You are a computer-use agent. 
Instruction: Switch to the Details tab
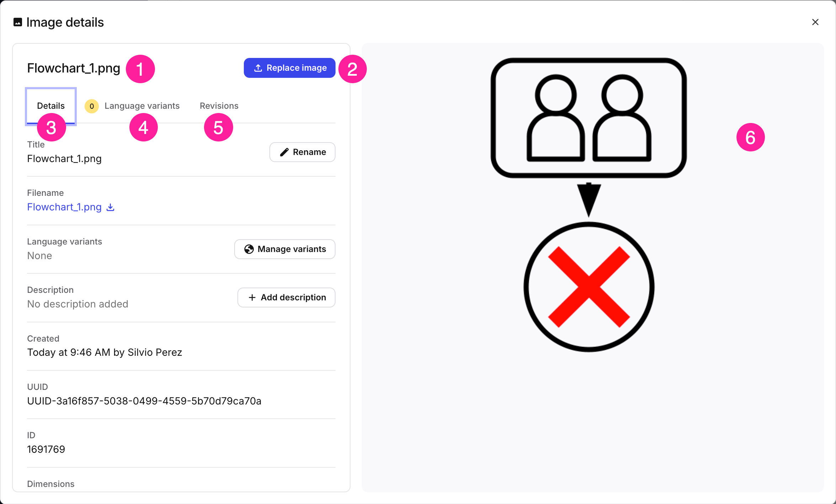tap(51, 106)
